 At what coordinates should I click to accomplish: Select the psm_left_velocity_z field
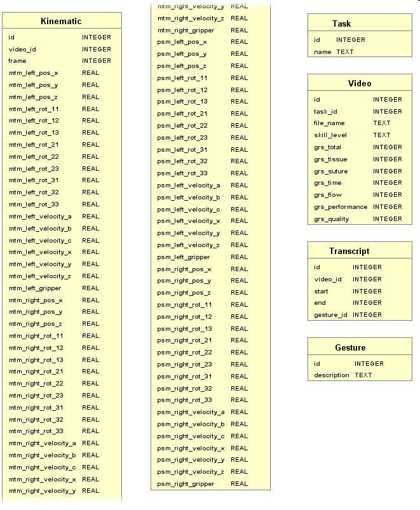pyautogui.click(x=210, y=245)
